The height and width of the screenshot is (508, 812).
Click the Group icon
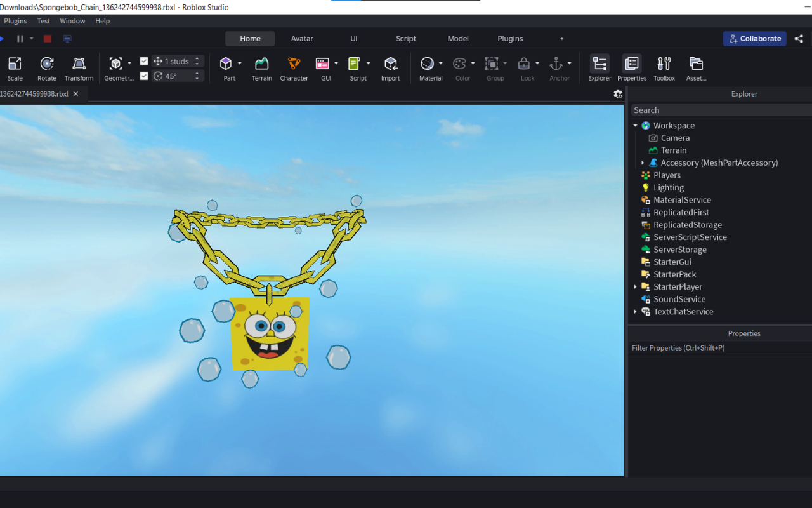tap(492, 63)
